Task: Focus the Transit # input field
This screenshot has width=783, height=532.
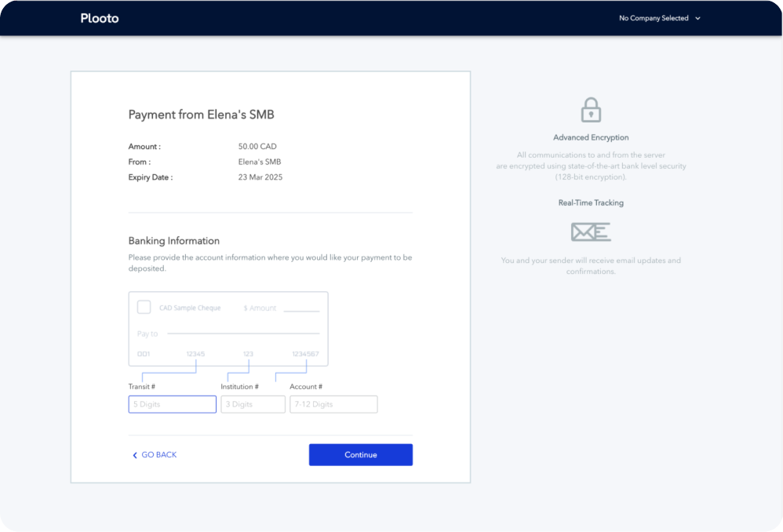Action: (173, 404)
